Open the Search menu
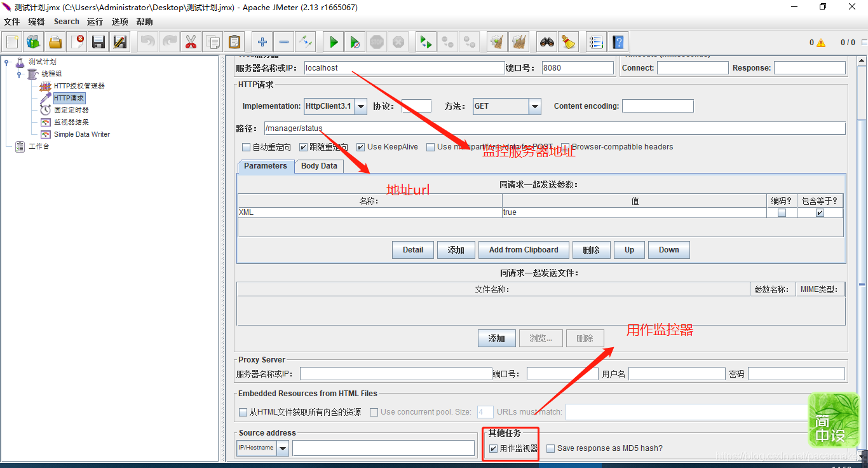The width and height of the screenshot is (868, 468). coord(66,22)
